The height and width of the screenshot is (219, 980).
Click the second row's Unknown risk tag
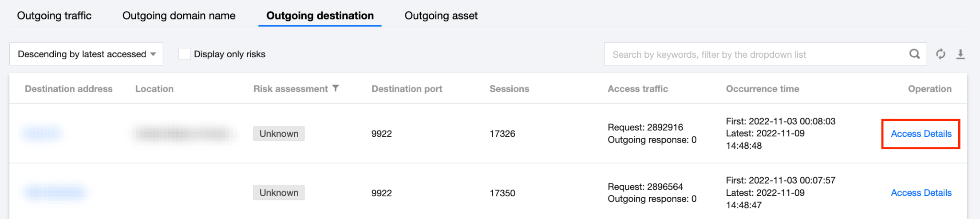click(x=279, y=193)
